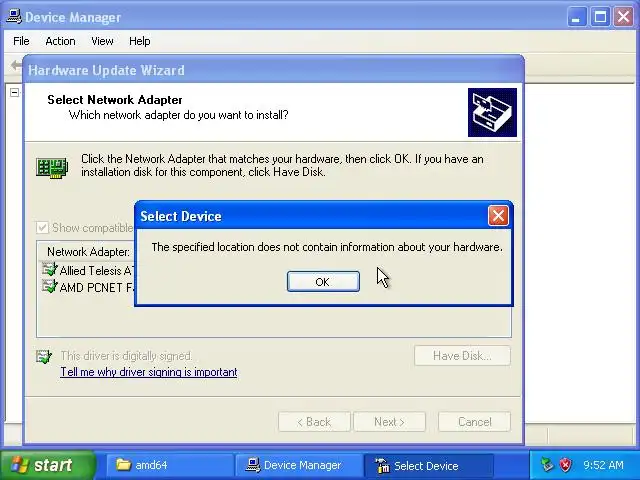Click the Safely Remove Hardware tray icon

(x=547, y=464)
